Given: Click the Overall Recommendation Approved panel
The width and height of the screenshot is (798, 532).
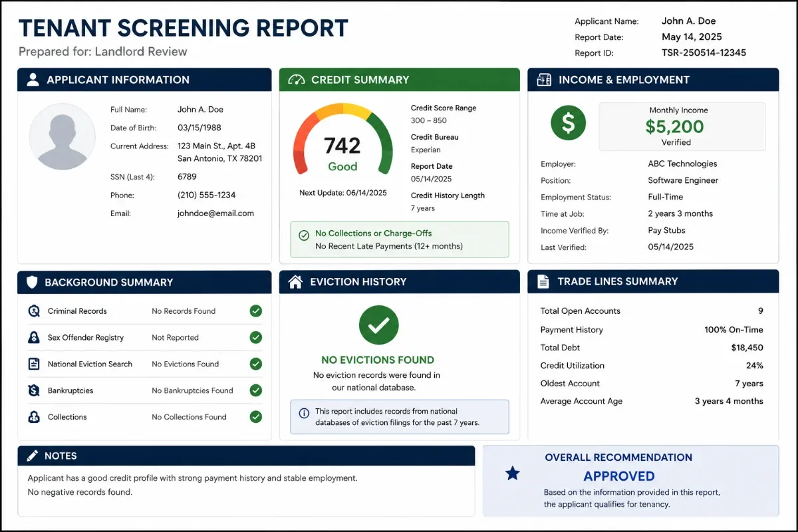Looking at the screenshot, I should (x=630, y=481).
